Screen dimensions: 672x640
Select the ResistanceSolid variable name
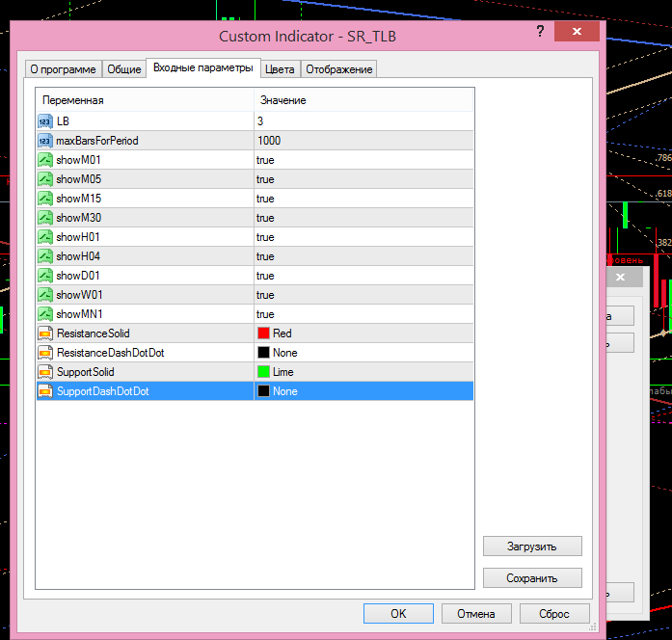[93, 333]
